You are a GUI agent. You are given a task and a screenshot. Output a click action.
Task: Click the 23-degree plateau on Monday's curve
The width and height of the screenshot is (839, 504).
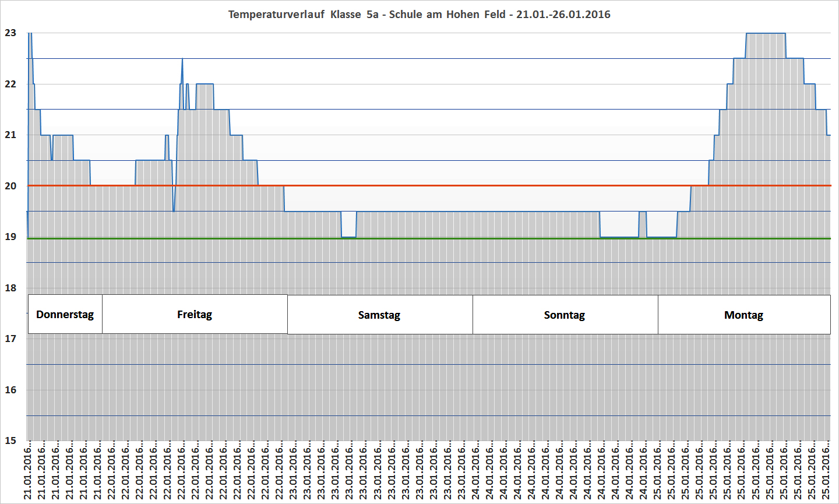[x=766, y=33]
